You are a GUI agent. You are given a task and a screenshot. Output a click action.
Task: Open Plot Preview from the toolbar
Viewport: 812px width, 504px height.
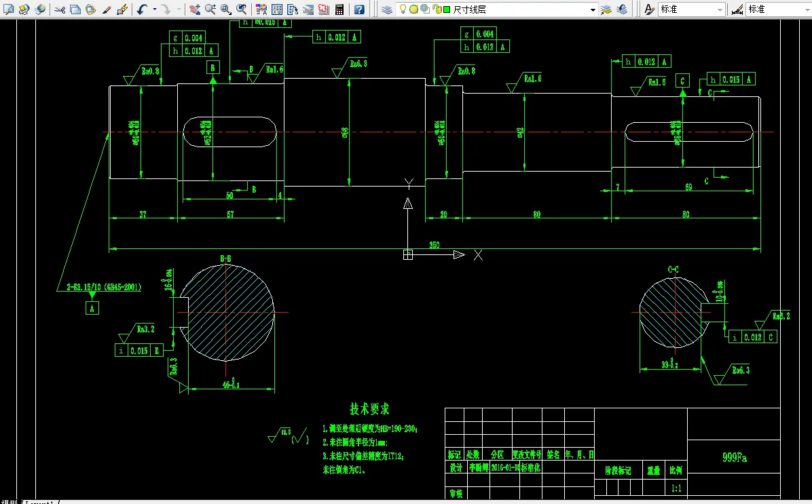[9, 9]
